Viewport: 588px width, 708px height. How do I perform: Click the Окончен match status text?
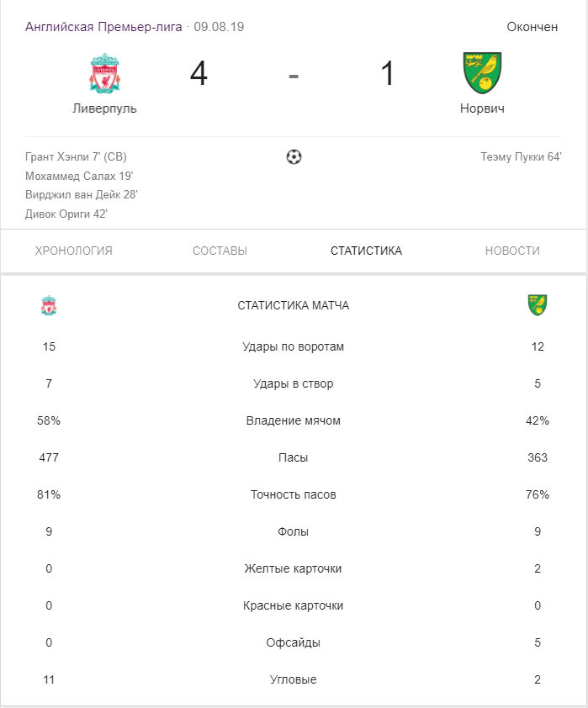[x=532, y=27]
